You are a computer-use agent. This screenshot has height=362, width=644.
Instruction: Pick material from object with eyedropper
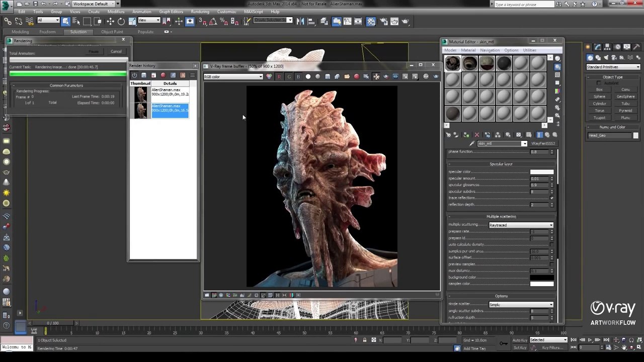click(471, 144)
